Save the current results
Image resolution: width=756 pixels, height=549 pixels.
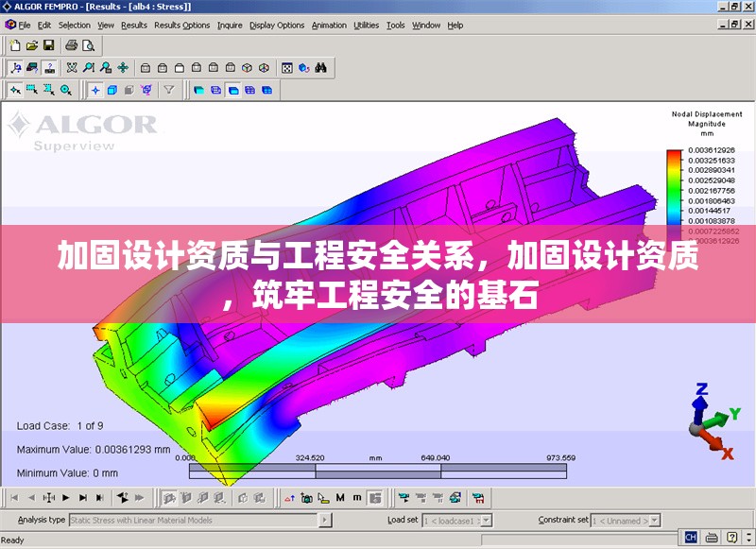(50, 46)
